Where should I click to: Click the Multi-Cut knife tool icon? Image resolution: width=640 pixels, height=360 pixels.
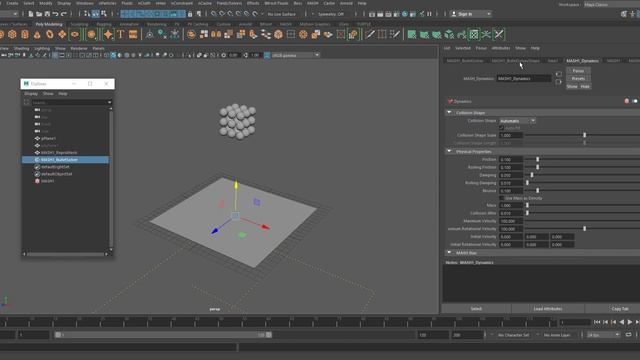[370, 34]
